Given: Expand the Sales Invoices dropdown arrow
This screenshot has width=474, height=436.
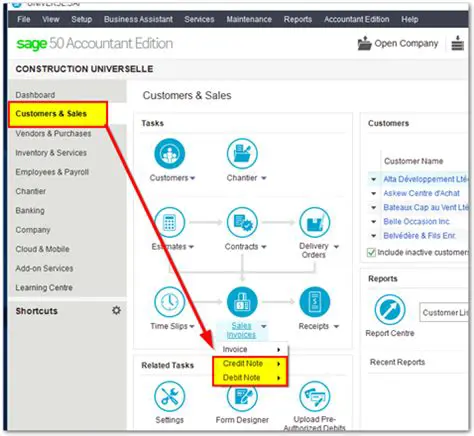Looking at the screenshot, I should tap(264, 326).
